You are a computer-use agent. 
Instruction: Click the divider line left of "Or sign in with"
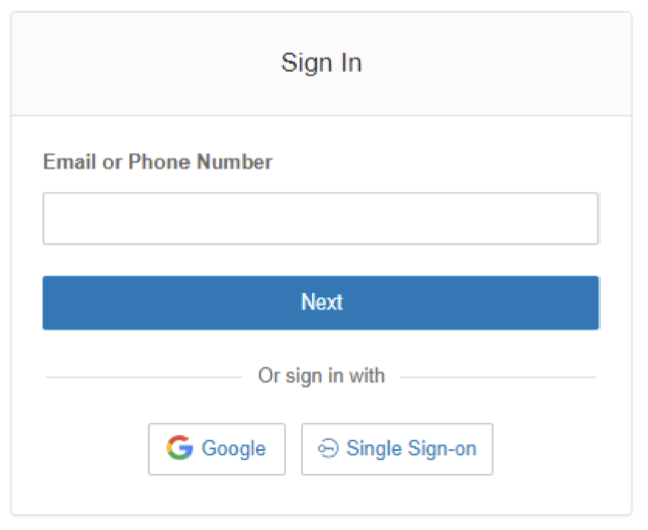coord(144,377)
